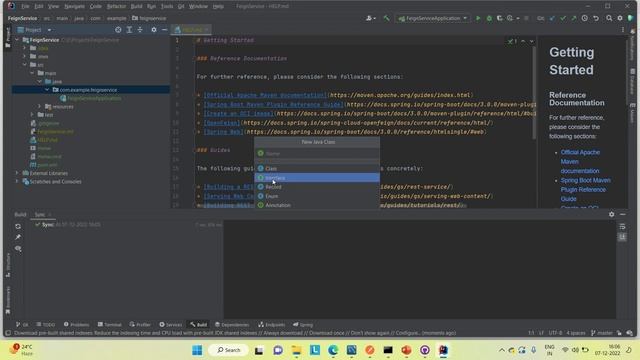Open the File menu
This screenshot has width=640, height=360.
click(25, 7)
